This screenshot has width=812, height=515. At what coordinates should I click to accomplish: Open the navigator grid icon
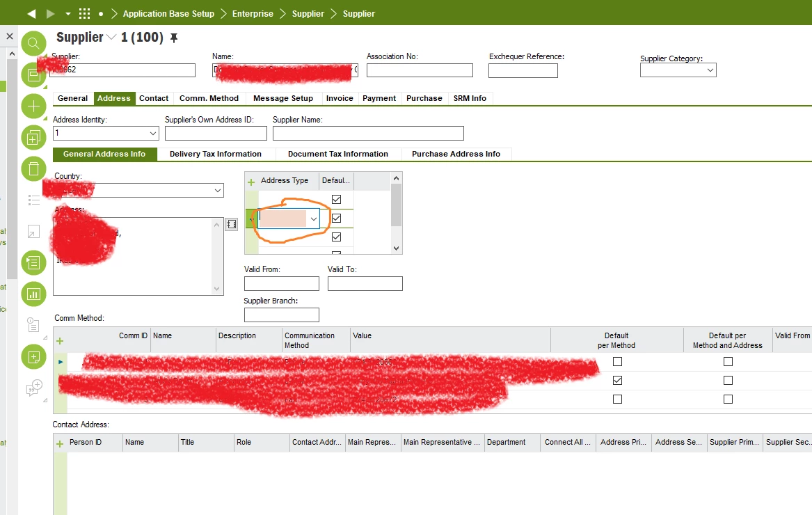point(84,13)
